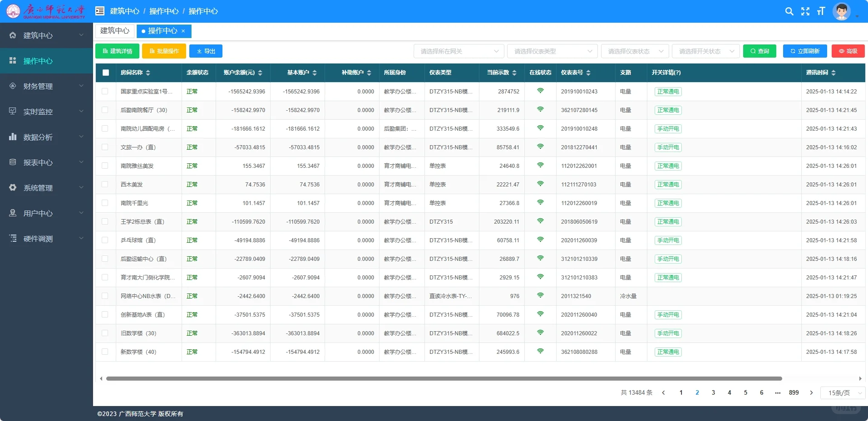Screen dimensions: 868x421
Task: Tick checkbox for 南院雅丝美发 row
Action: (x=105, y=166)
